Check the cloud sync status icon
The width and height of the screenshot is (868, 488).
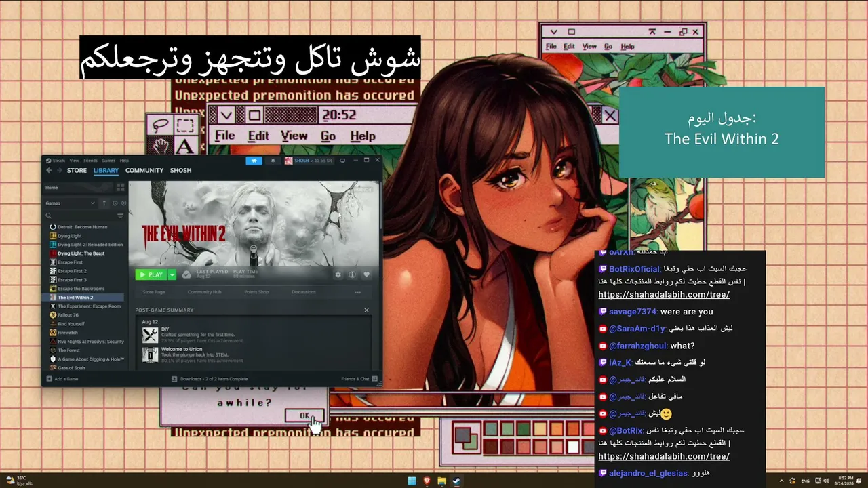(x=186, y=274)
